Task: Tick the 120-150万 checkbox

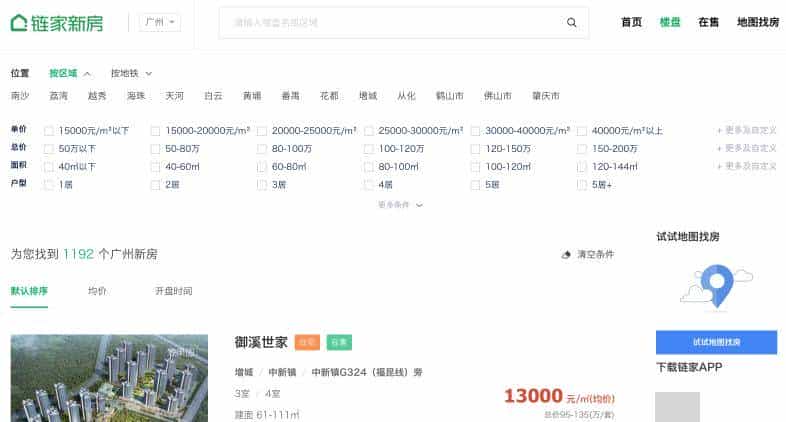Action: [x=475, y=149]
